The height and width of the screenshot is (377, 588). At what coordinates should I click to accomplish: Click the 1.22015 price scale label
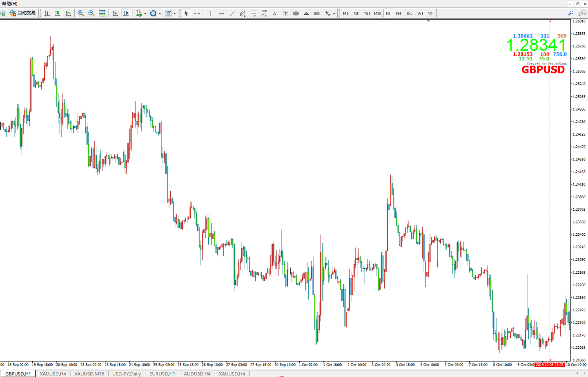(579, 348)
